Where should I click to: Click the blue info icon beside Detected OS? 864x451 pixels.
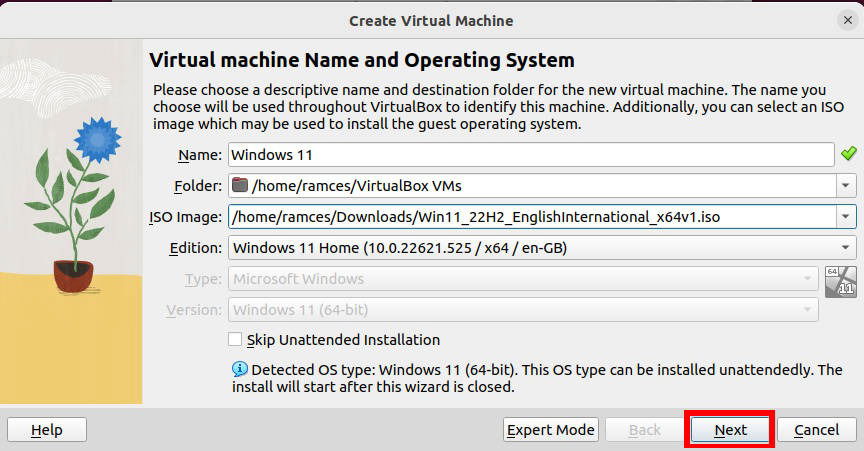click(239, 370)
